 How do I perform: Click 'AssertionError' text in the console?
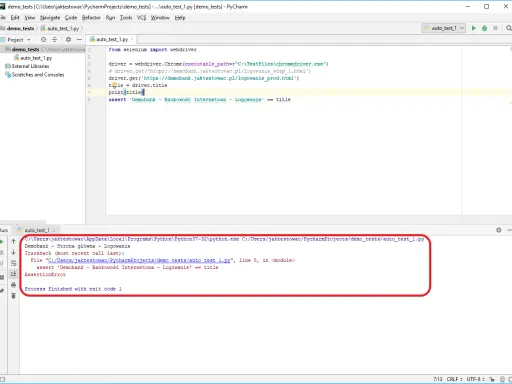pos(45,274)
